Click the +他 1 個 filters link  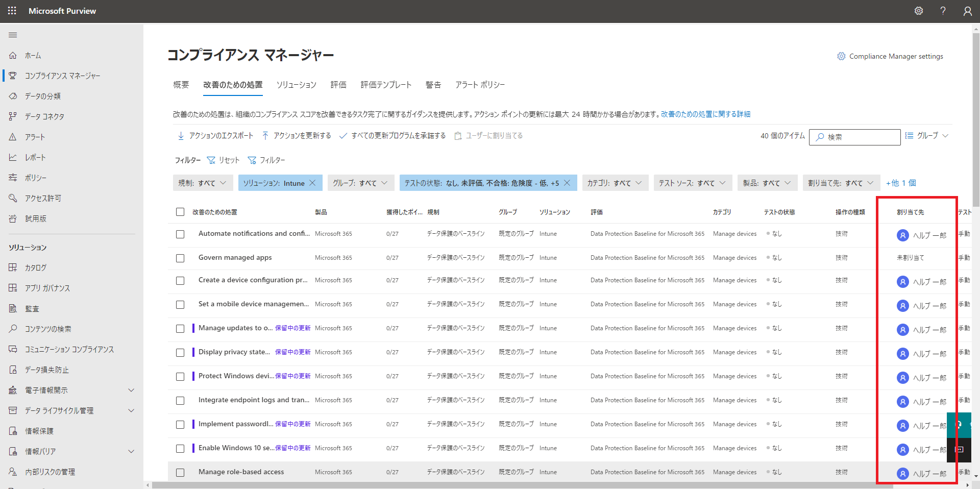click(x=901, y=183)
